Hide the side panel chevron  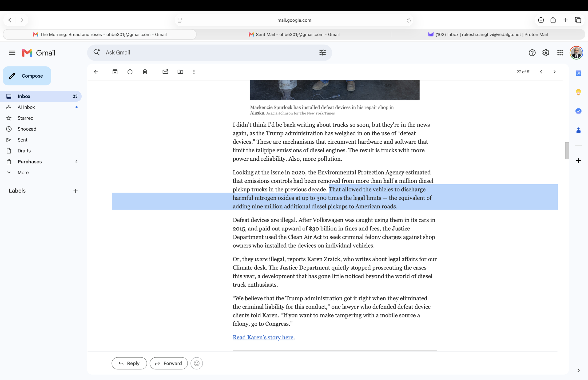tap(578, 370)
